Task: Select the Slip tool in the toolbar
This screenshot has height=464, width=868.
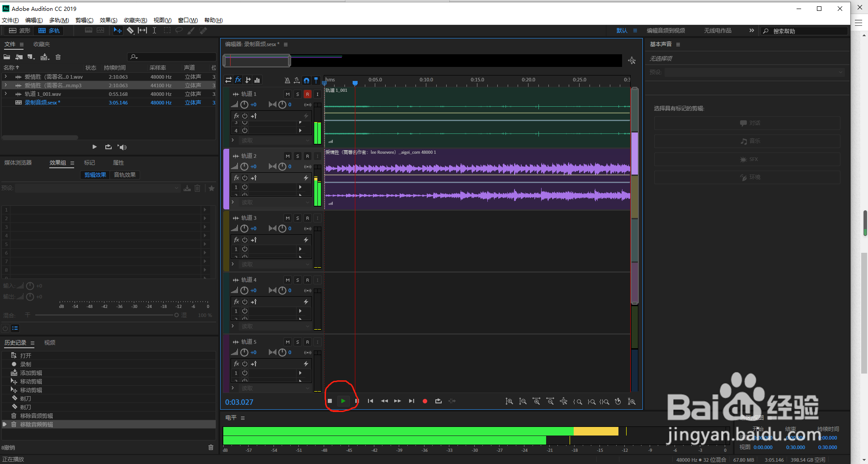Action: [142, 30]
